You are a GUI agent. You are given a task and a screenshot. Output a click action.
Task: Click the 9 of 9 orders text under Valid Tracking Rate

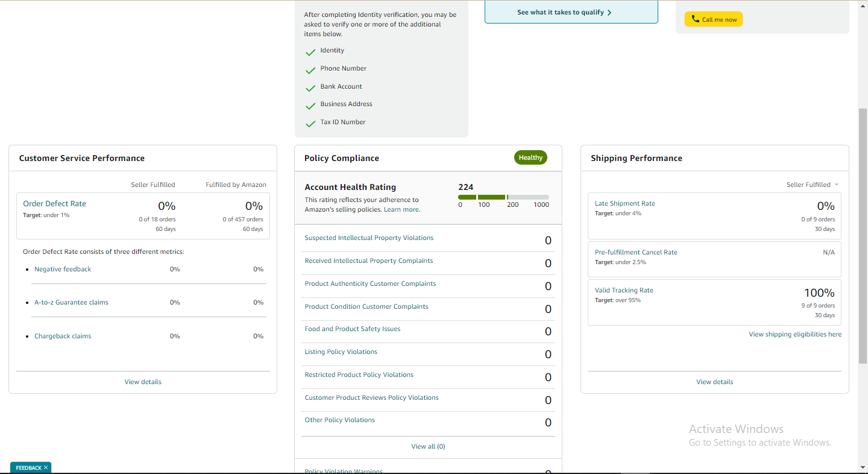click(x=818, y=305)
